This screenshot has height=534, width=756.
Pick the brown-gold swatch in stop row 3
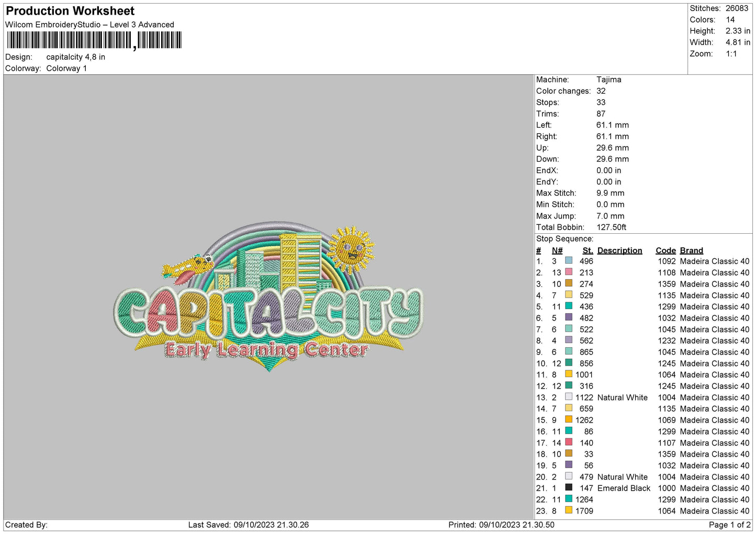(569, 283)
